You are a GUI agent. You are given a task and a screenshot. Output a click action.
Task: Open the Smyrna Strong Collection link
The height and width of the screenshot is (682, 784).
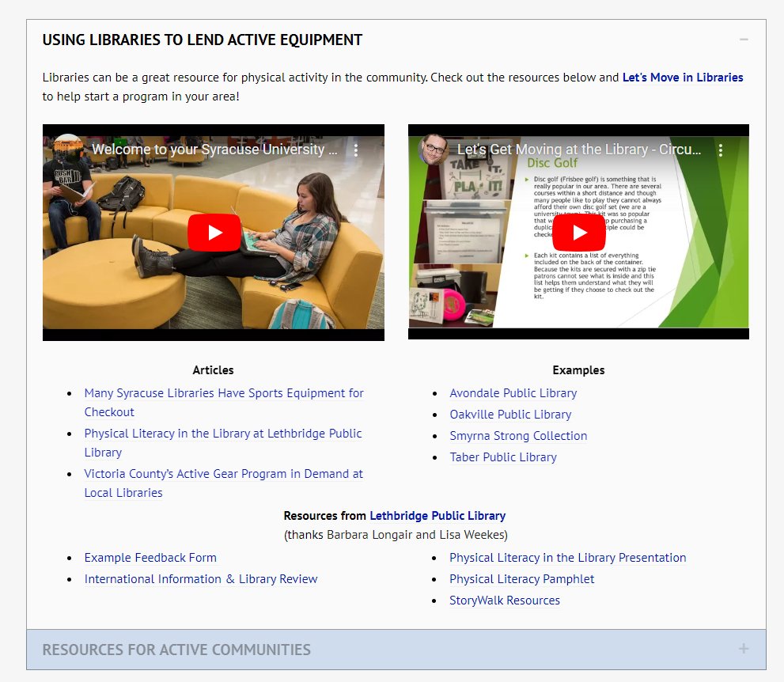(x=518, y=436)
